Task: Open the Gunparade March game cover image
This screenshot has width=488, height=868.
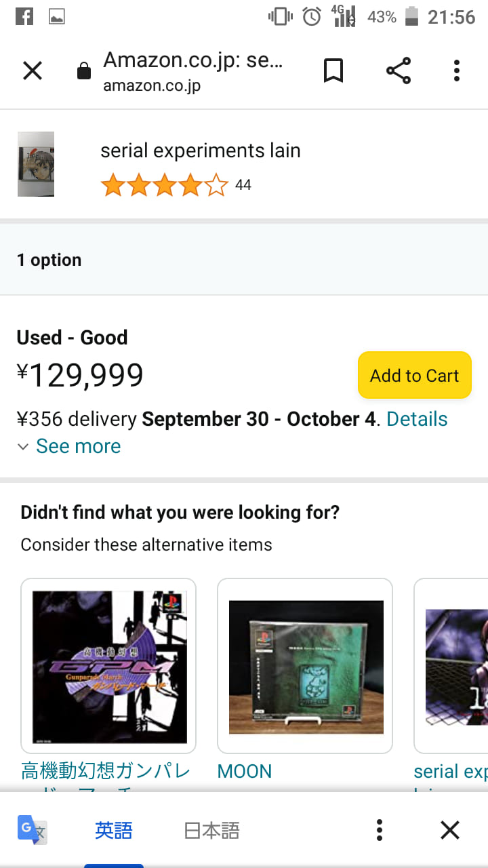Action: coord(108,666)
